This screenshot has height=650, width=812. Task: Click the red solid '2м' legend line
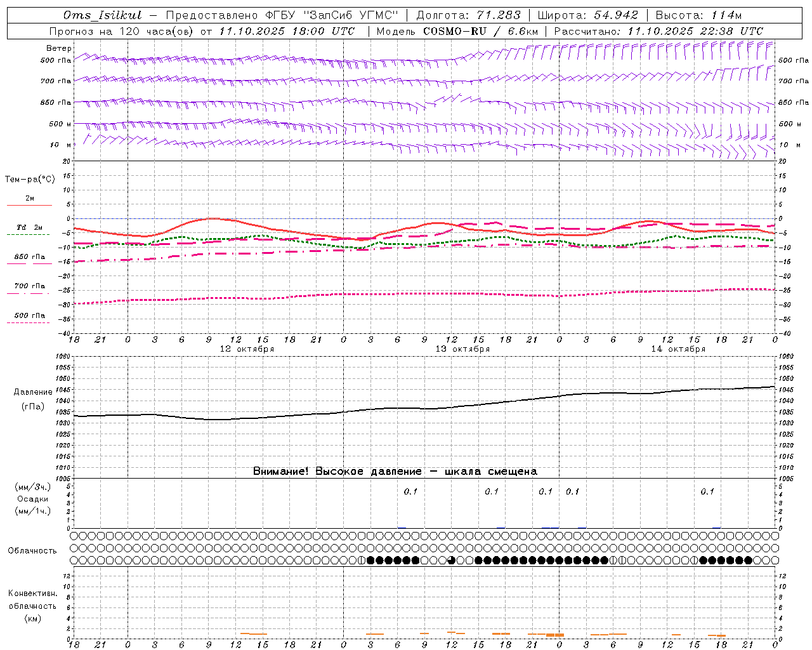[29, 206]
